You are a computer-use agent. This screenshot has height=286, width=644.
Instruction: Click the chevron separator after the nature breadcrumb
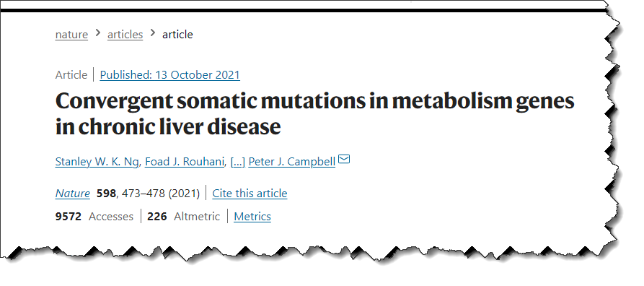pyautogui.click(x=98, y=33)
